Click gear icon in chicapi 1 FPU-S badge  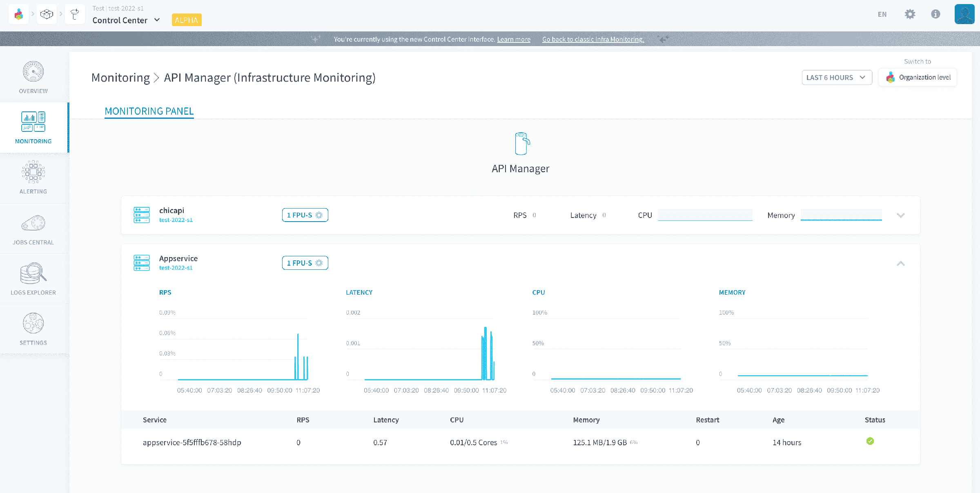[x=319, y=215]
